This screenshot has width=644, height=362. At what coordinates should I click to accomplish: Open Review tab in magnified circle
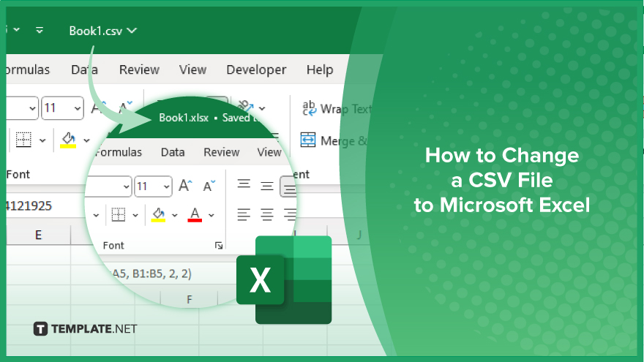pyautogui.click(x=221, y=152)
